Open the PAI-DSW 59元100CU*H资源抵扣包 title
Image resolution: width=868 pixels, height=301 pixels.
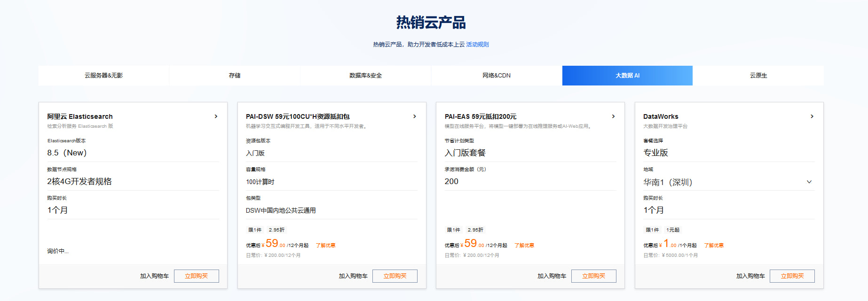coord(298,116)
